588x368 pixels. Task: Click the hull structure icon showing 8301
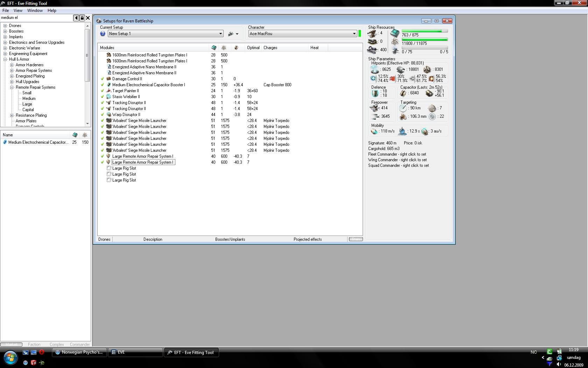427,69
